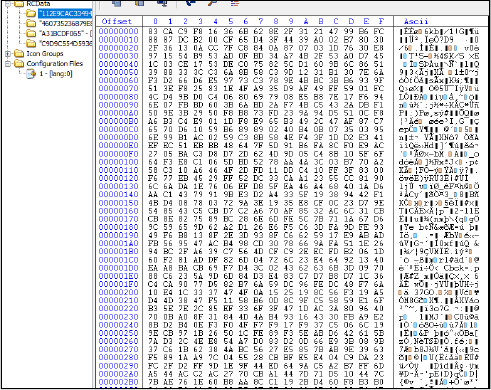Open the "4607352368798" RCData resource entry
The image size is (491, 390).
click(65, 23)
